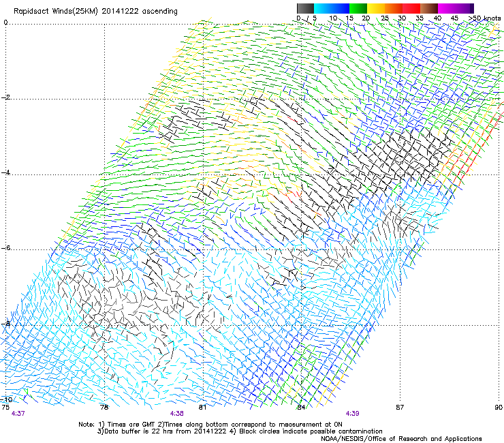Click the longitude label '90'
This screenshot has height=443, width=504.
[499, 407]
